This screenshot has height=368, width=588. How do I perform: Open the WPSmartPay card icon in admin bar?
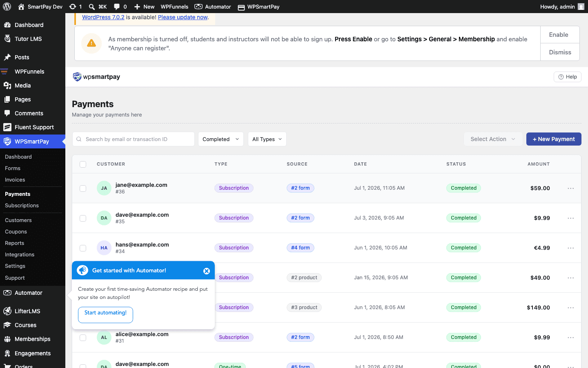click(x=241, y=7)
